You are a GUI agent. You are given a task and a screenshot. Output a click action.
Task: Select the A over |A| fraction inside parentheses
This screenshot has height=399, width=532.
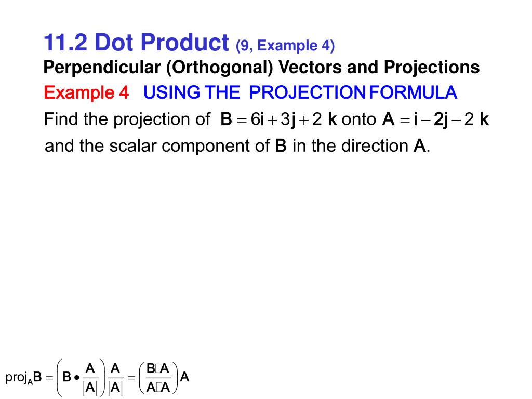[90, 378]
